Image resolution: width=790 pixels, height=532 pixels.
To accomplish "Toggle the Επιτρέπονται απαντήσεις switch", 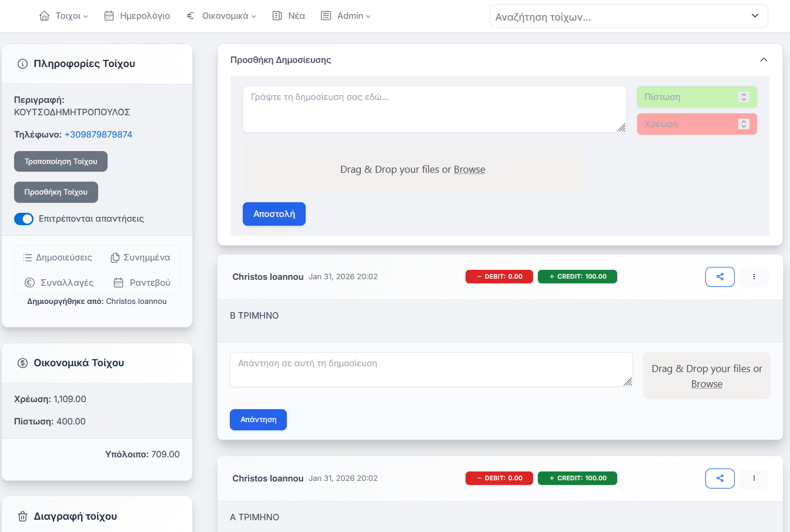I will tap(24, 219).
